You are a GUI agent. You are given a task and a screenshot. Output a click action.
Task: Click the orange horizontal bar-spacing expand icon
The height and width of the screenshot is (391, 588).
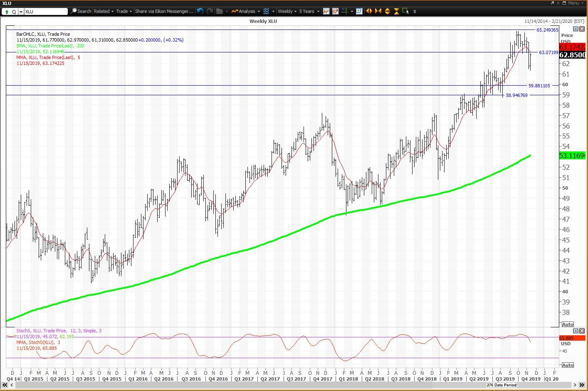coord(369,11)
